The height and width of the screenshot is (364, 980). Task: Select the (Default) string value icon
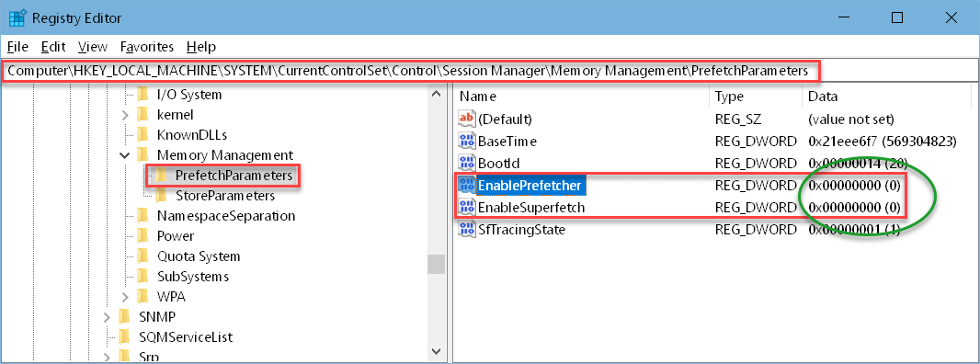[467, 119]
